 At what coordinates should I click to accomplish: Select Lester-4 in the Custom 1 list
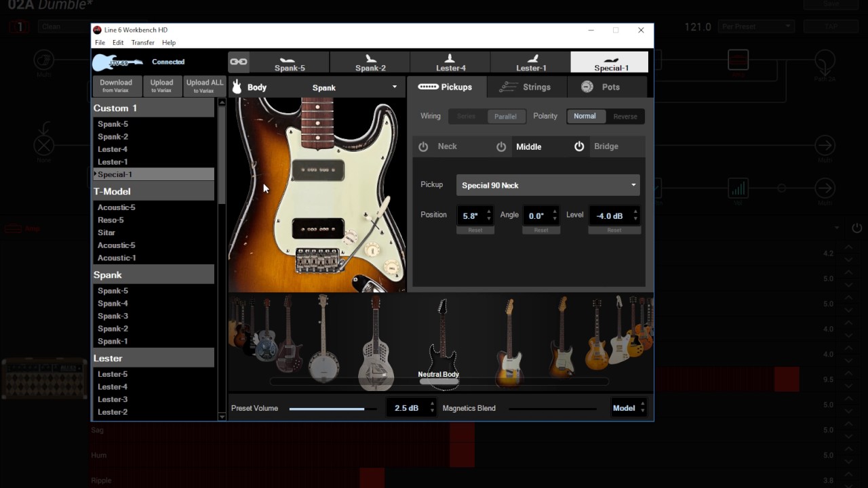[x=113, y=149]
